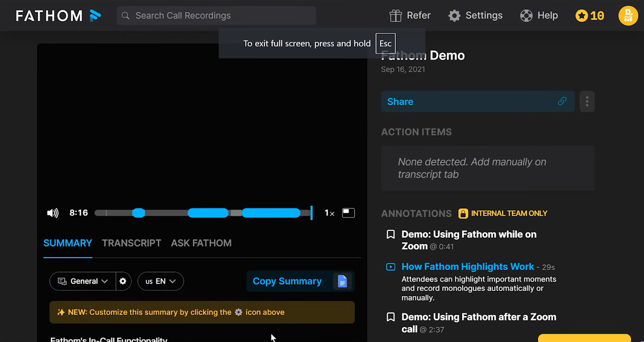Click the Fathom's In-Call Functionality heading
644x342 pixels.
pyautogui.click(x=109, y=339)
